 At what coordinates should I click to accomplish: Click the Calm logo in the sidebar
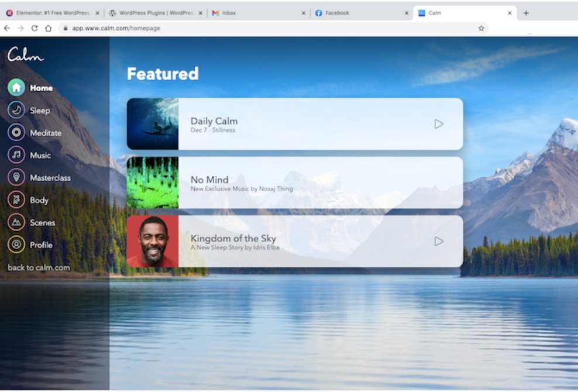click(x=25, y=54)
